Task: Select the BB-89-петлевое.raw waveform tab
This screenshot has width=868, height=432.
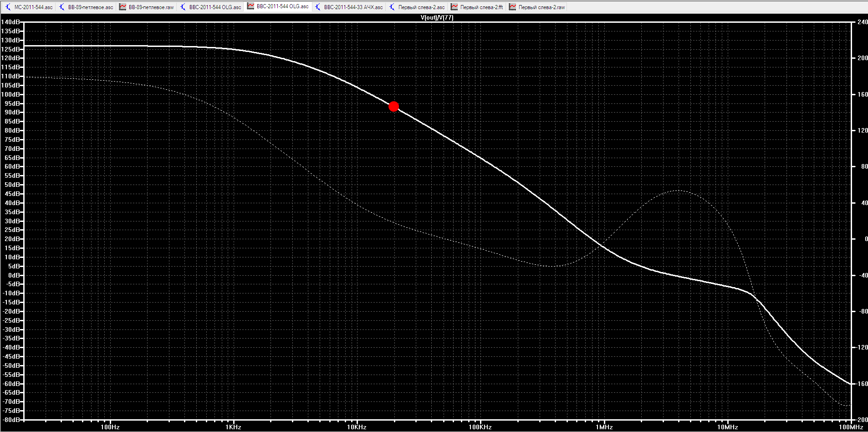Action: coord(147,7)
